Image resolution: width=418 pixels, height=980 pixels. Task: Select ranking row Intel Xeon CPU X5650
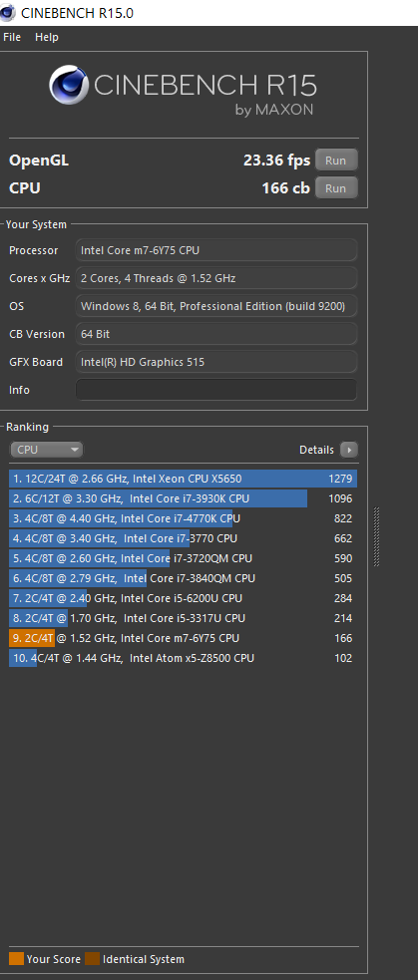(184, 480)
